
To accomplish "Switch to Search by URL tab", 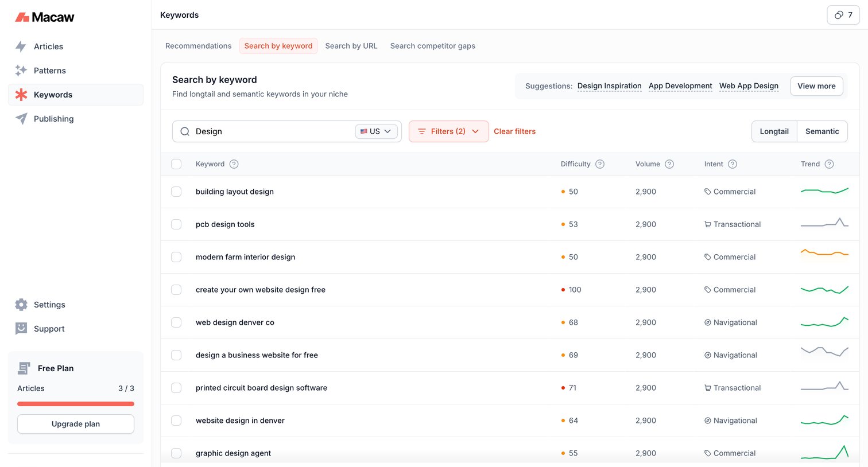I will point(351,46).
